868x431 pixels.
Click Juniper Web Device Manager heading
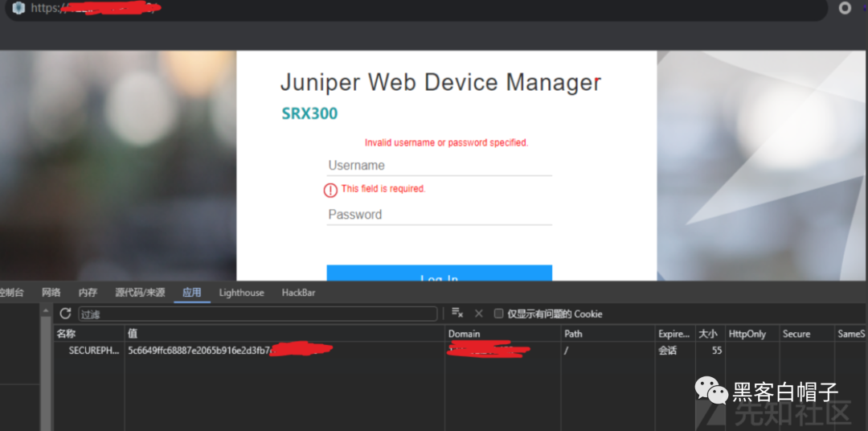pos(440,83)
